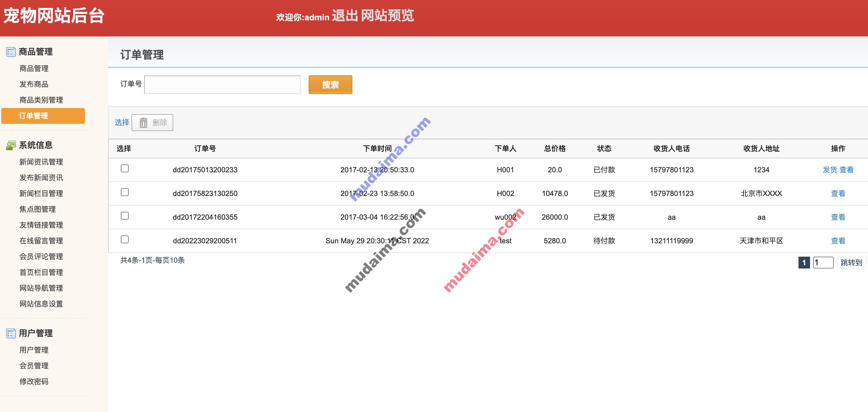Open 网站预览 link in header

[388, 15]
